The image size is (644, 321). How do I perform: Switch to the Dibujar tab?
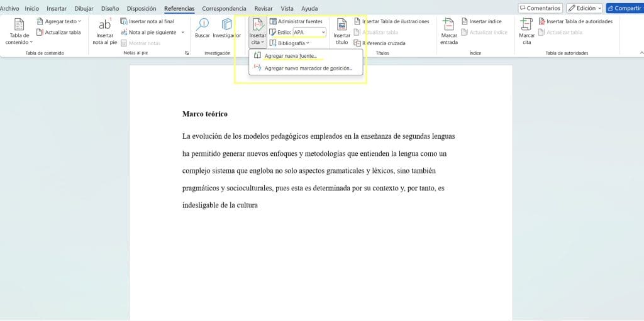tap(84, 8)
